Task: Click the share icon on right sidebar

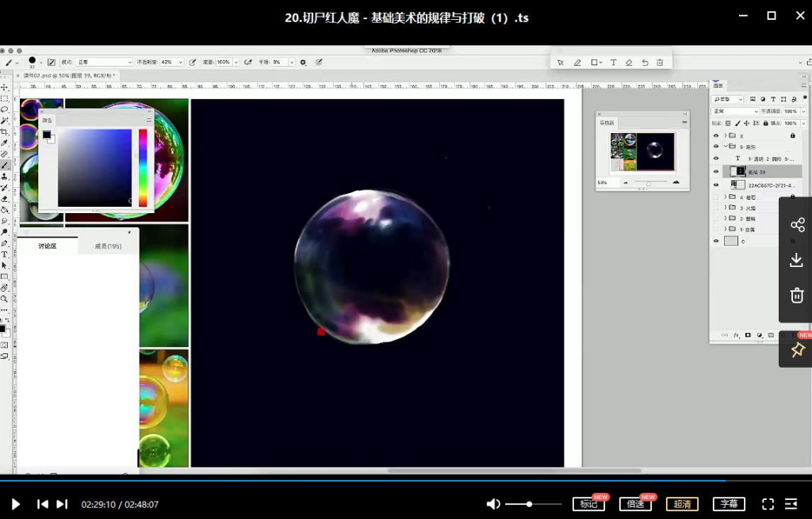Action: coord(797,225)
